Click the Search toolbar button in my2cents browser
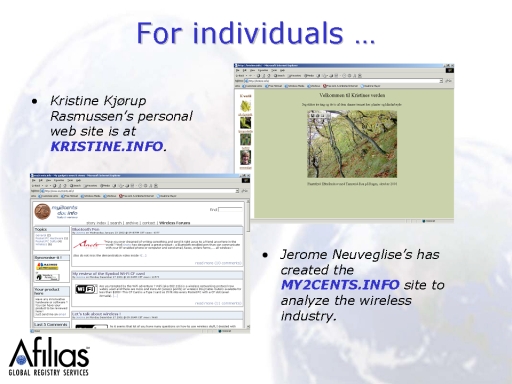The height and width of the screenshot is (384, 512). (x=75, y=185)
